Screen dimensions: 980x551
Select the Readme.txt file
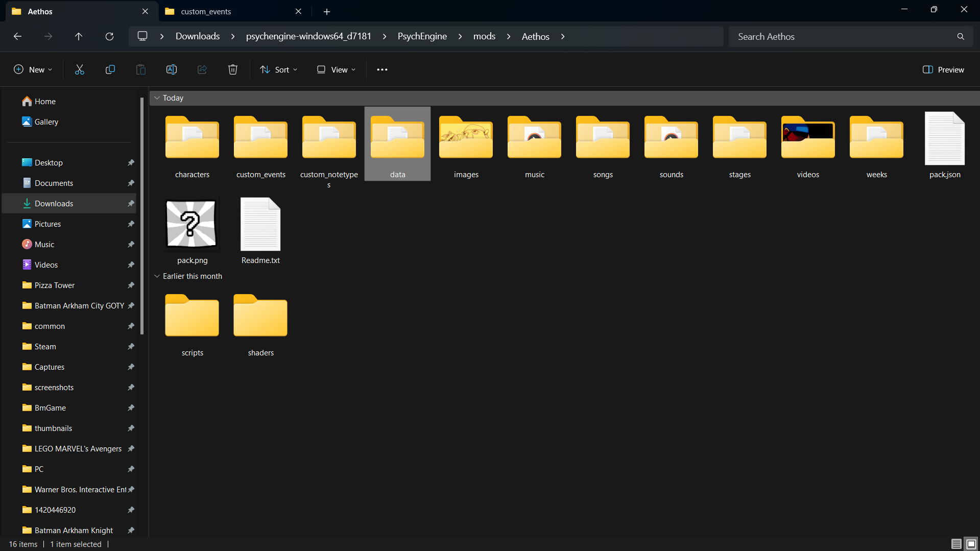tap(260, 231)
